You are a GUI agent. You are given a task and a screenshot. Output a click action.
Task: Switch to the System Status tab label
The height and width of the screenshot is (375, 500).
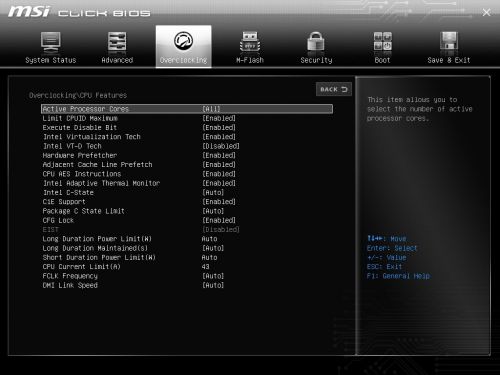point(51,60)
